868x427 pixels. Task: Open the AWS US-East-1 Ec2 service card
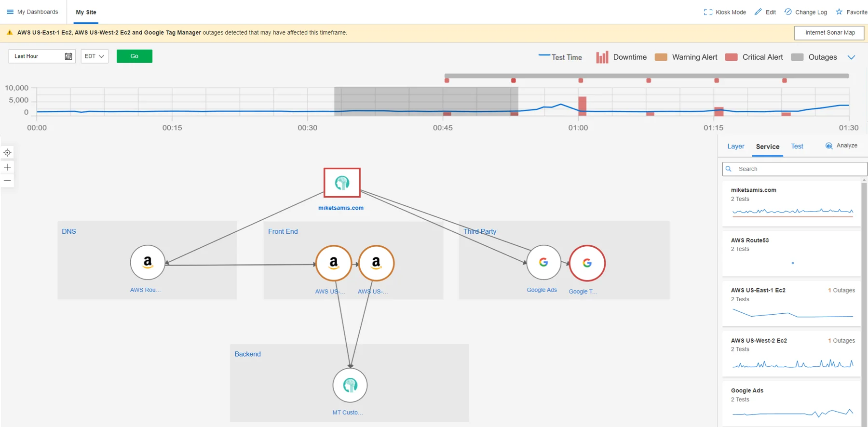(791, 304)
